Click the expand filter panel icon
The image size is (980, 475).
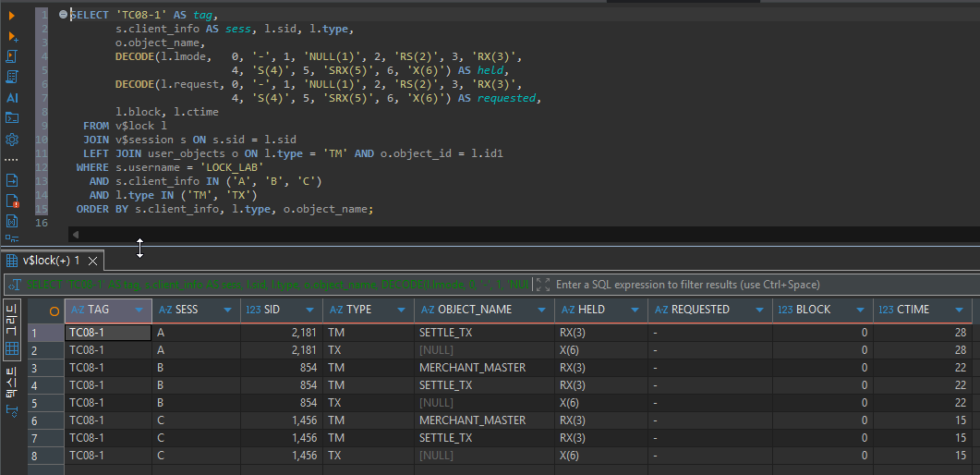pyautogui.click(x=543, y=285)
